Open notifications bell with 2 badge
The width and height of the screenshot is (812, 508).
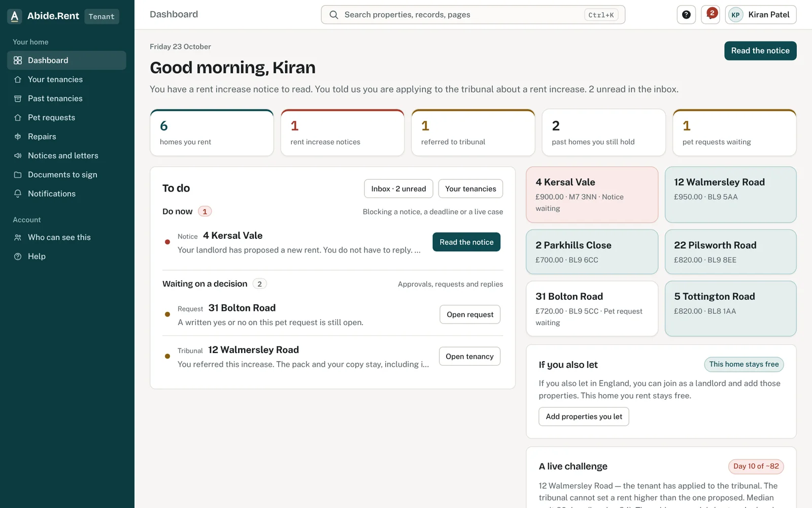click(x=710, y=14)
